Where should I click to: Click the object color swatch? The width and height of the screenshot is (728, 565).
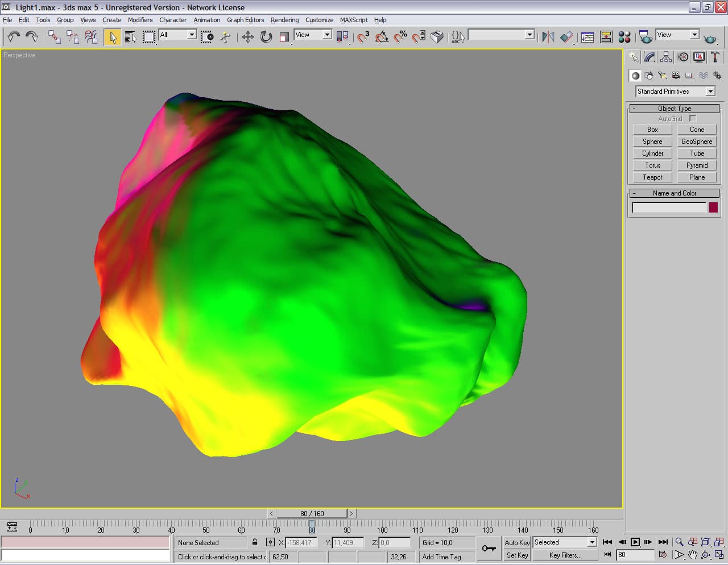(713, 207)
